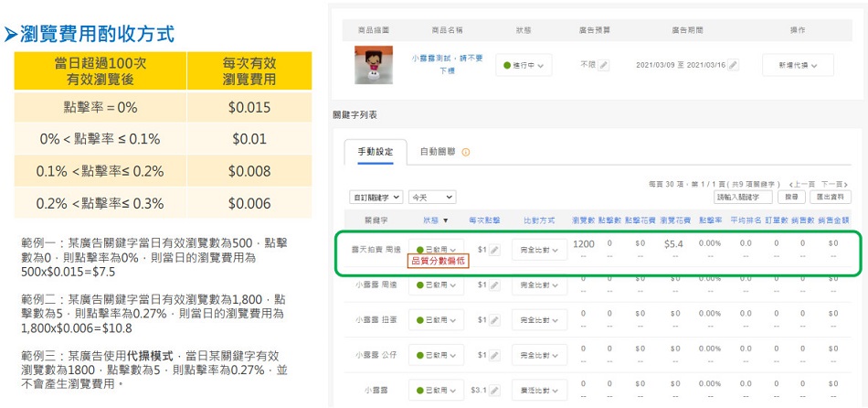Screen dimensions: 868x408
Task: Change 完全比對 match type for 小露露 周邊
Action: click(535, 285)
